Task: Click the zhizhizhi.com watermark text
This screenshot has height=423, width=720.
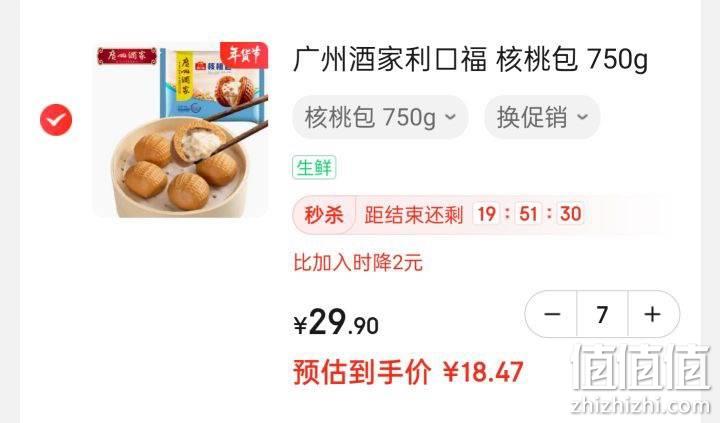Action: (641, 406)
